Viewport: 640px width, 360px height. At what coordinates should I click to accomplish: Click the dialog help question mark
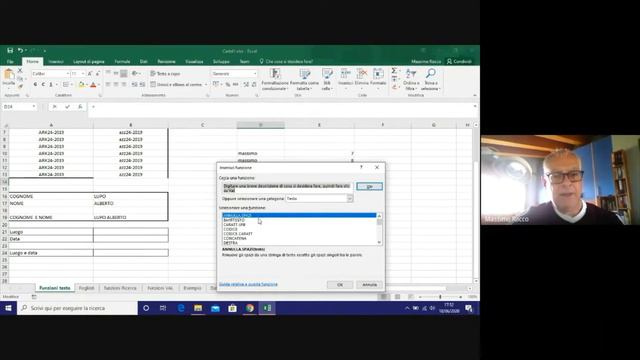tap(361, 167)
